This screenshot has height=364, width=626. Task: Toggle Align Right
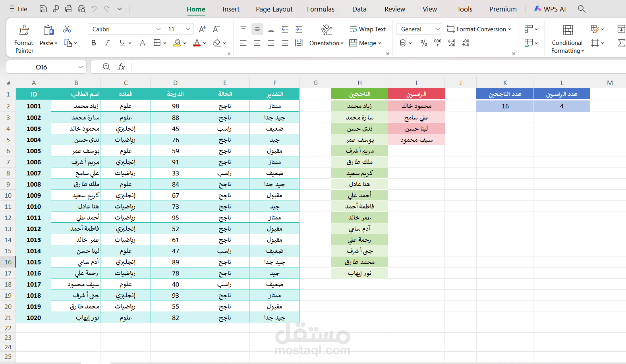[271, 43]
